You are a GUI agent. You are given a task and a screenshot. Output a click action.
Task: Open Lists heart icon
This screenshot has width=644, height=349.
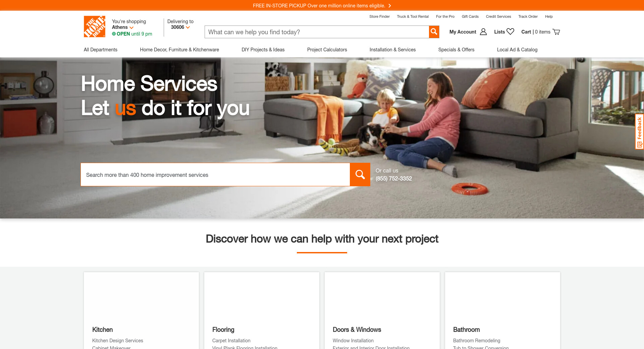[x=510, y=32]
